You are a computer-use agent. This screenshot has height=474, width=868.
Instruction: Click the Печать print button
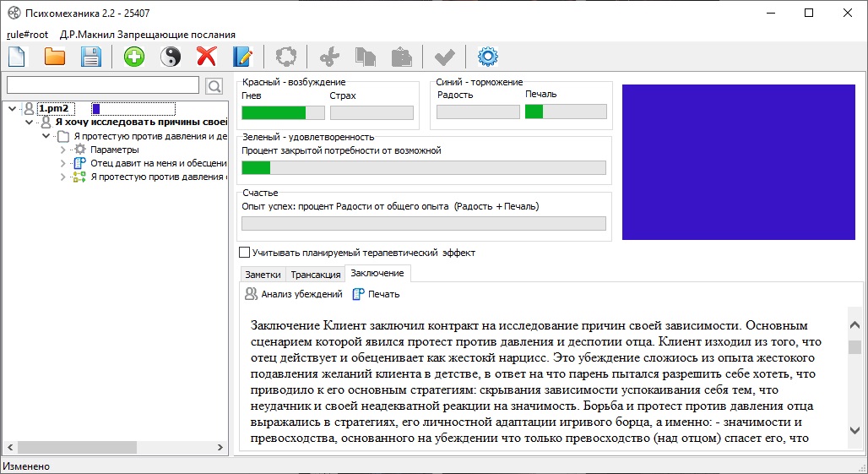376,294
